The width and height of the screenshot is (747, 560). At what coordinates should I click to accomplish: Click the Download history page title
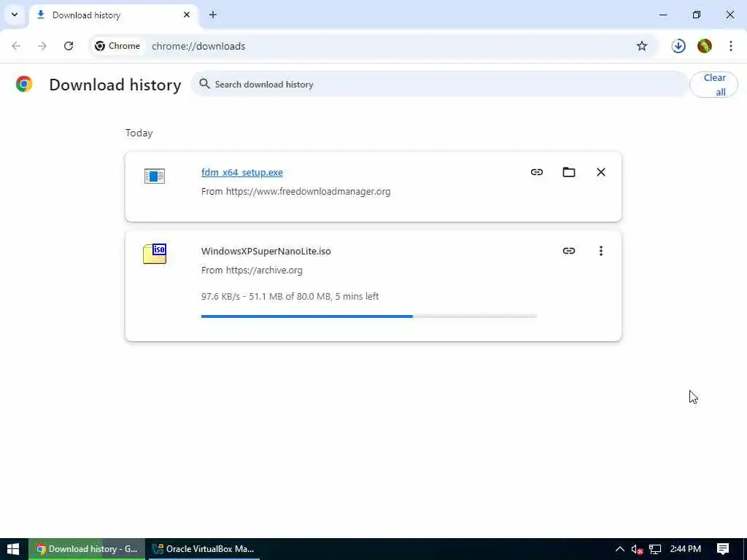pyautogui.click(x=115, y=85)
